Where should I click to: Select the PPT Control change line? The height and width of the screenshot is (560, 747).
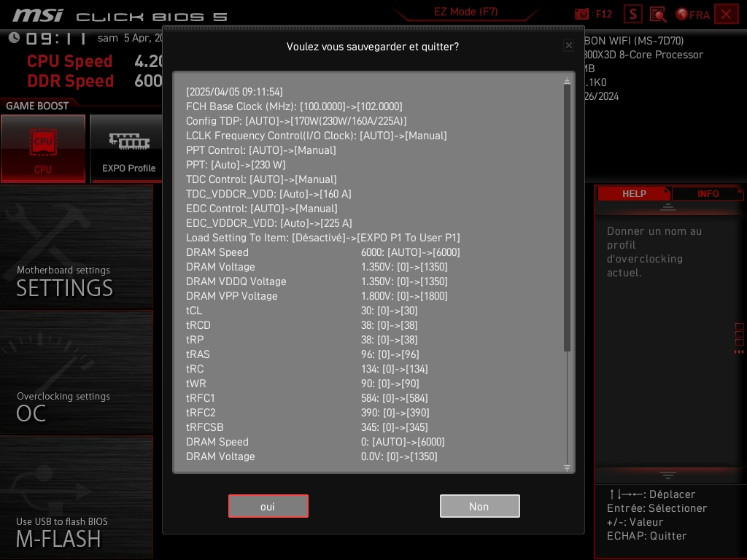(x=261, y=150)
